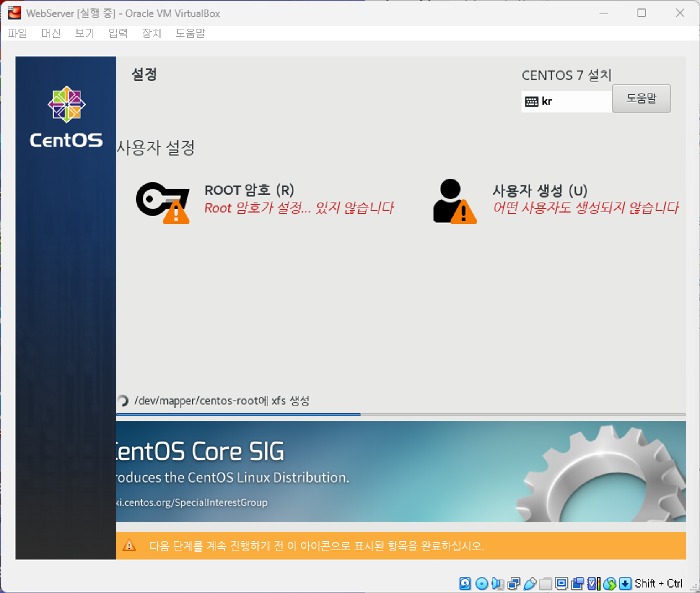700x593 pixels.
Task: Click the CENTOS 7 설치 title text
Action: click(x=567, y=75)
